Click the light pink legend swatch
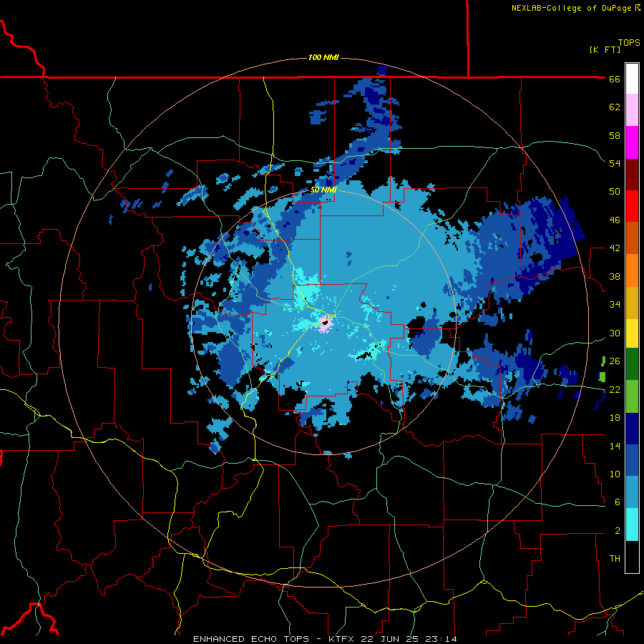 pos(632,109)
